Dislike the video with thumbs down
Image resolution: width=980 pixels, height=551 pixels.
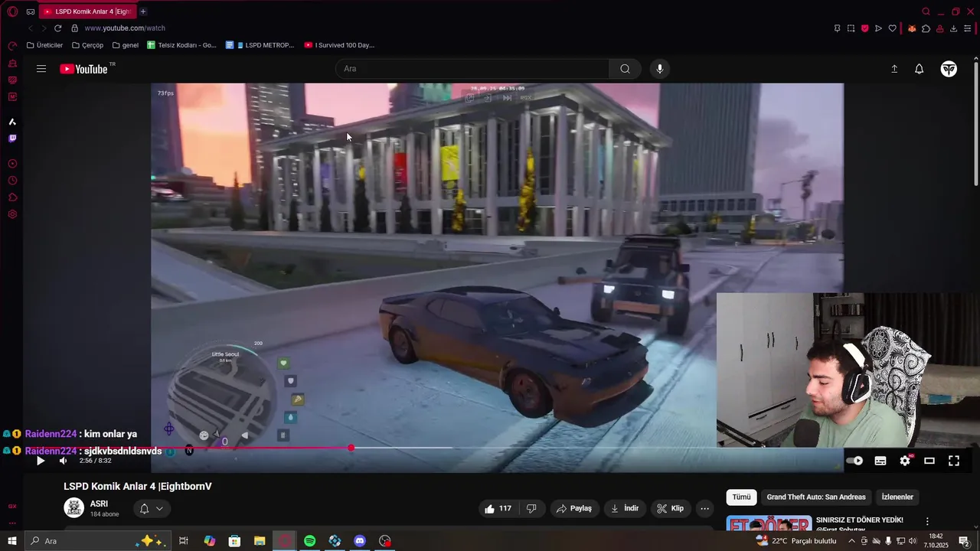tap(531, 508)
